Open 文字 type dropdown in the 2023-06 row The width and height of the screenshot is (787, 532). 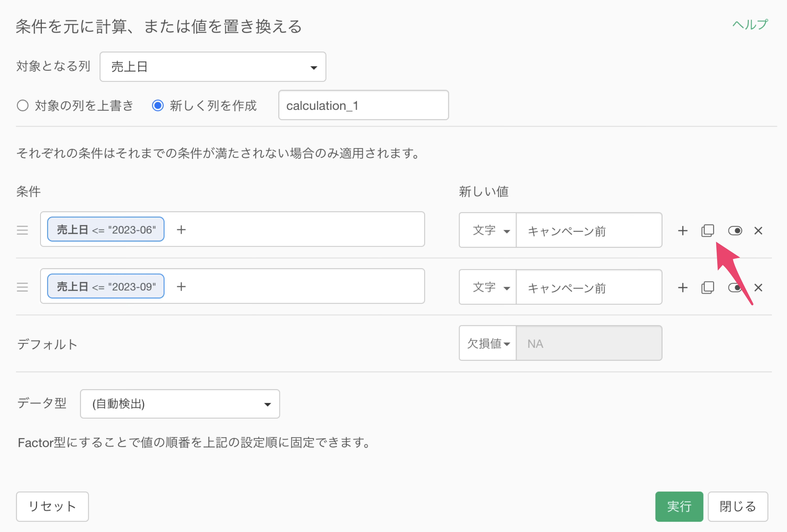point(488,230)
